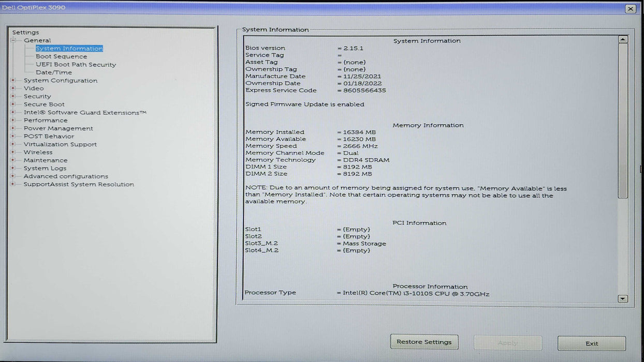644x362 pixels.
Task: Select Power Management category label
Action: point(58,128)
